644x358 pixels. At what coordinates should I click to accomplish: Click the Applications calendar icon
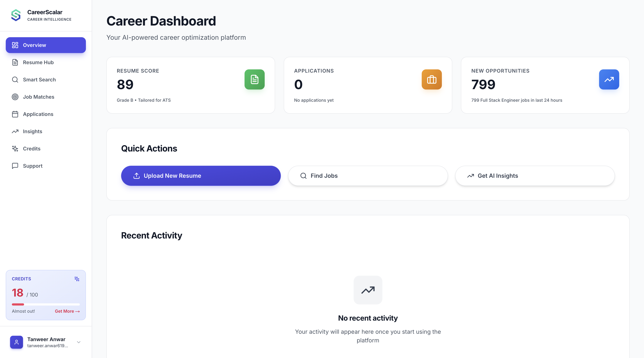pos(15,114)
